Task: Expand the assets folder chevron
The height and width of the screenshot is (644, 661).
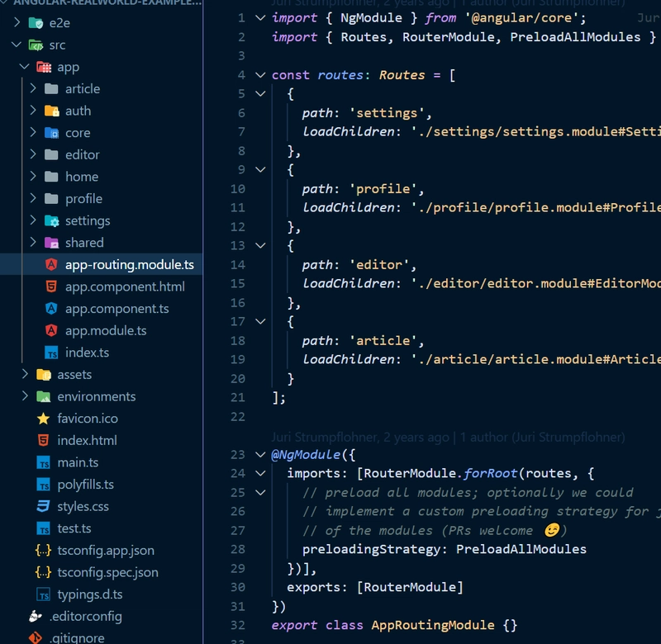Action: 25,374
